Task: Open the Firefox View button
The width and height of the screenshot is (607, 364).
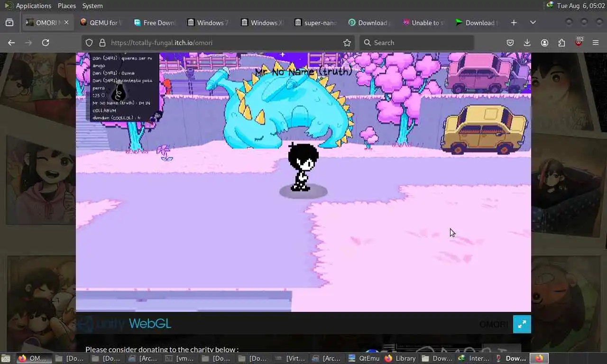Action: 9,22
